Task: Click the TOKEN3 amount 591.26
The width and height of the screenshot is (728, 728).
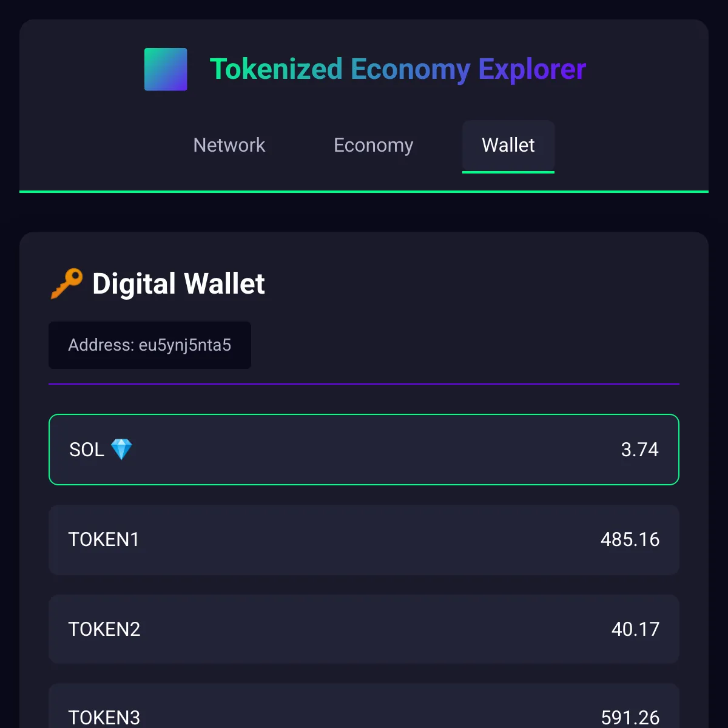Action: [631, 718]
